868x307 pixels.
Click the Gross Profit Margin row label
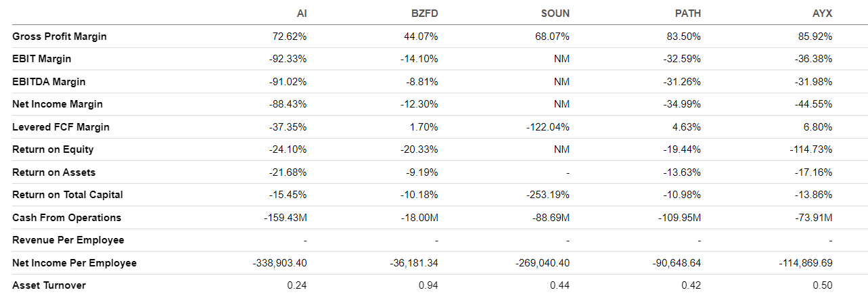point(60,37)
